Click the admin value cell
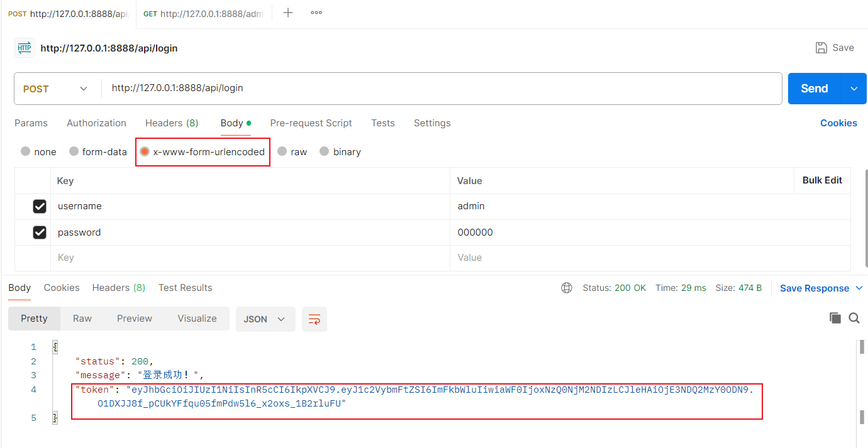This screenshot has height=448, width=868. [x=650, y=206]
